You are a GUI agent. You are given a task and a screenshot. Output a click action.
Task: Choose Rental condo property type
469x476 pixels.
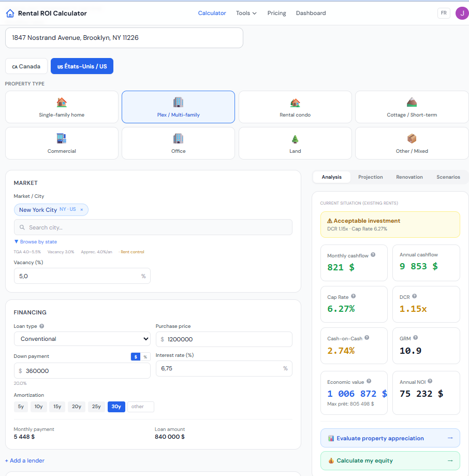click(295, 107)
